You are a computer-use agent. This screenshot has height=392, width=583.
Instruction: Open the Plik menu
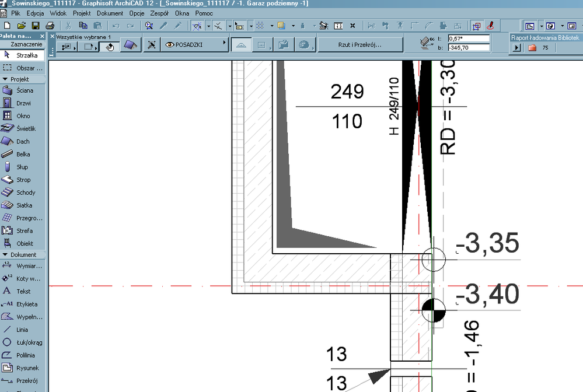[x=16, y=13]
